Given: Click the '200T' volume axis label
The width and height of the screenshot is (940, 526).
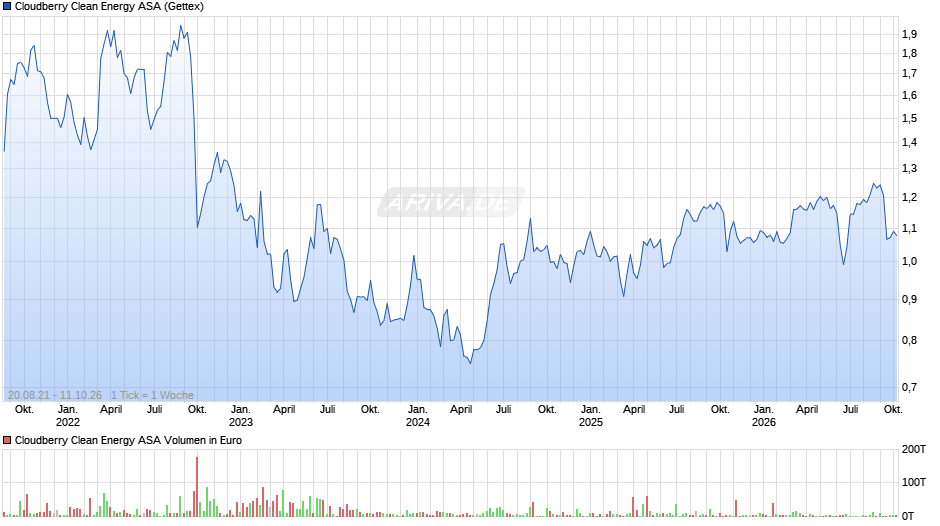Looking at the screenshot, I should pos(914,449).
